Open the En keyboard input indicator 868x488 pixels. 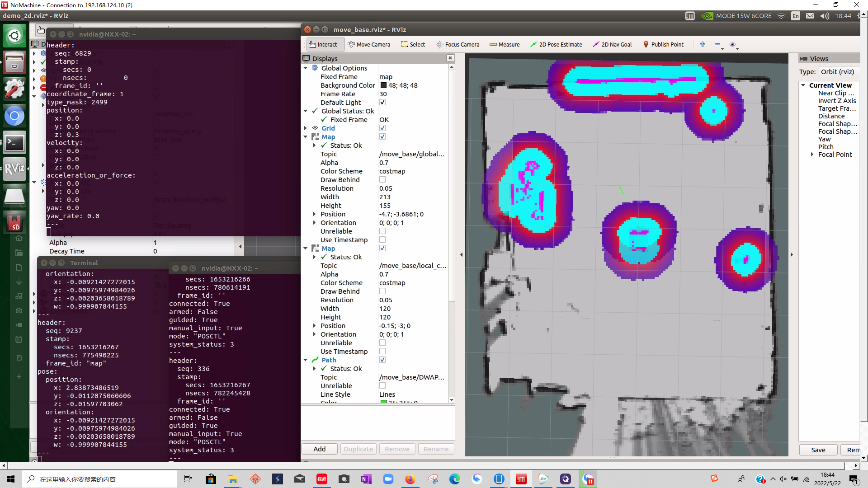(796, 16)
